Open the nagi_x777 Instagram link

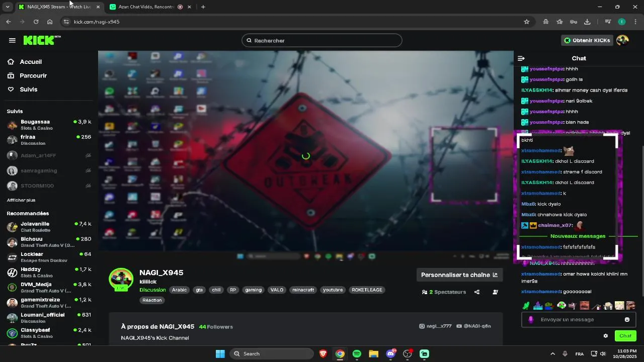point(435,326)
